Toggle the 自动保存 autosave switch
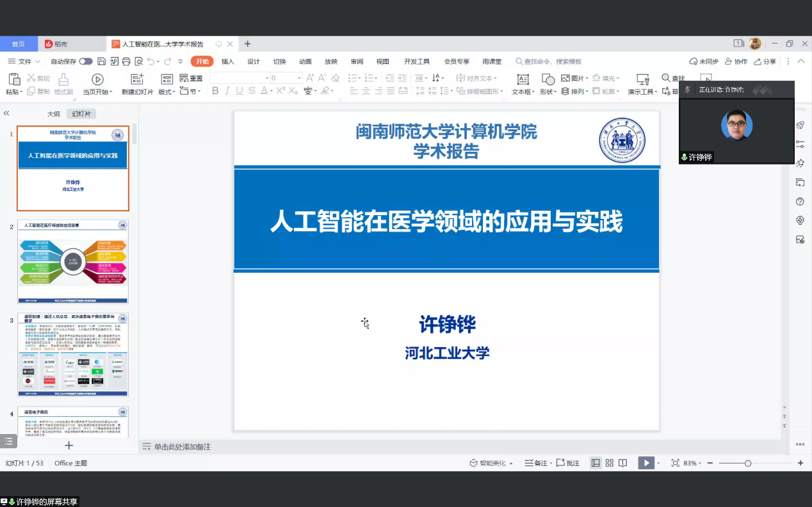 (x=85, y=61)
